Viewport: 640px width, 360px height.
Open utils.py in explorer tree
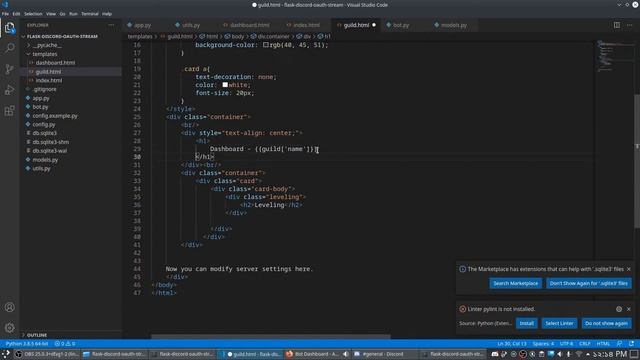point(41,168)
